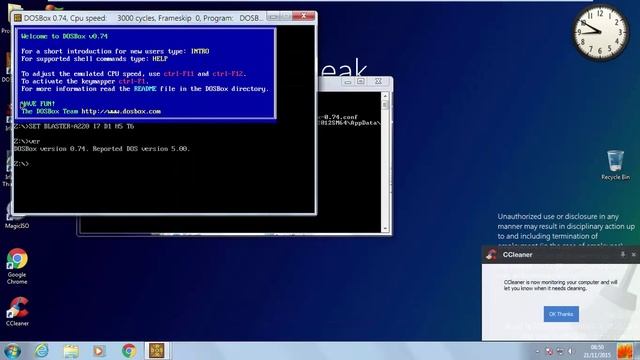This screenshot has width=640, height=360.
Task: Click '-0.74.conf' text in status window
Action: pyautogui.click(x=338, y=117)
